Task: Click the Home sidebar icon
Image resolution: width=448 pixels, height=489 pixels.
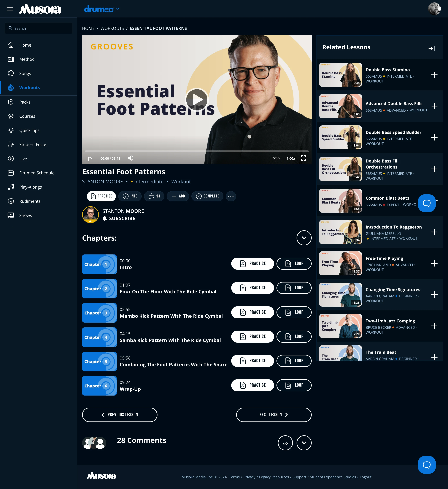Action: point(11,45)
